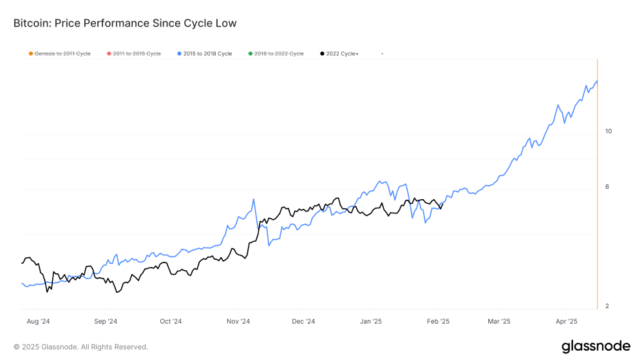644x363 pixels.
Task: Click the orange Genesis to 2011 Cycle dot
Action: [30, 54]
